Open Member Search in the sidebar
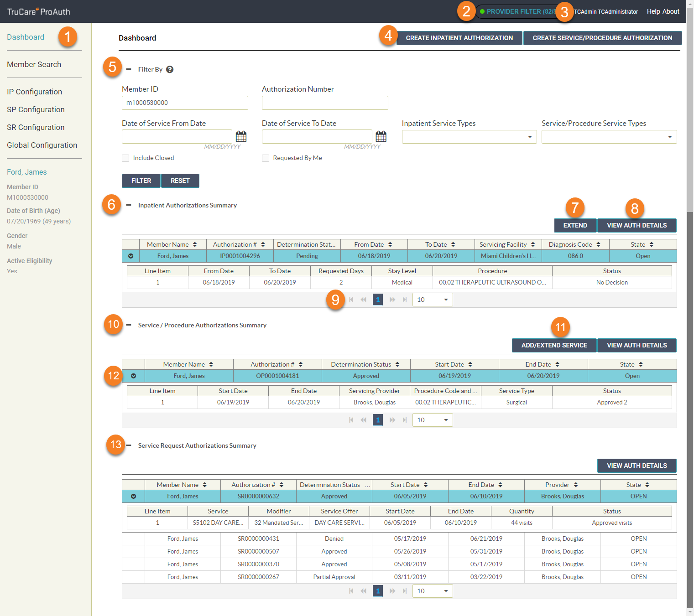 [34, 64]
